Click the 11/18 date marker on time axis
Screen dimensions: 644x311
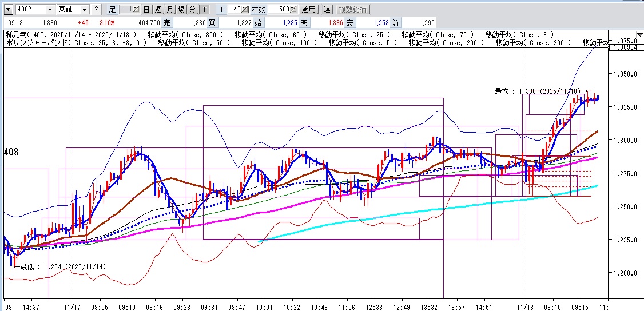pos(525,306)
